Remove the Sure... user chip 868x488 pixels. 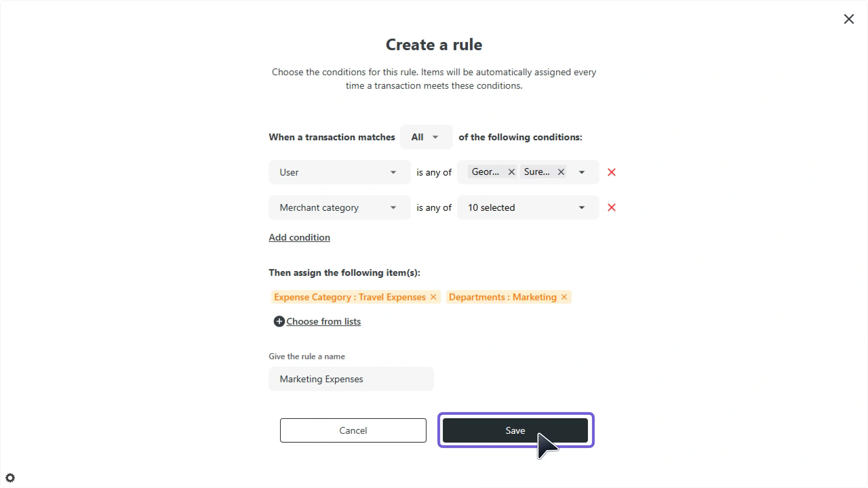[x=561, y=172]
